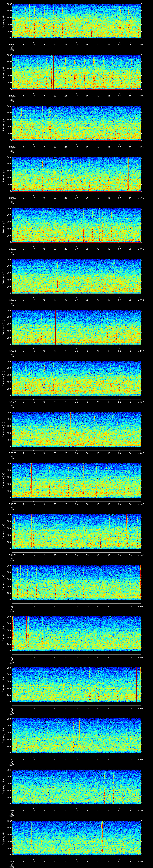The width and height of the screenshot is (153, 868).
Task: Select the spectrogram panel starting at 13:39:00
Action: click(x=76, y=429)
